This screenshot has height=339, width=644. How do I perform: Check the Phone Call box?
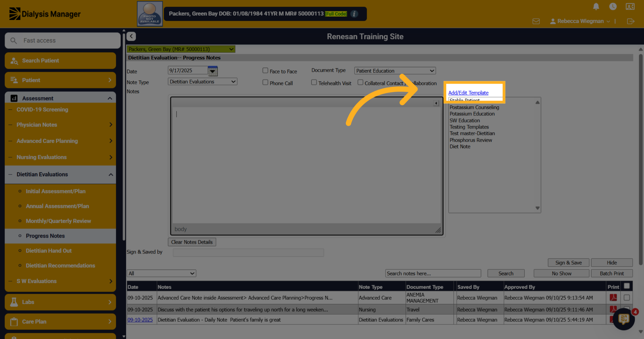(265, 82)
